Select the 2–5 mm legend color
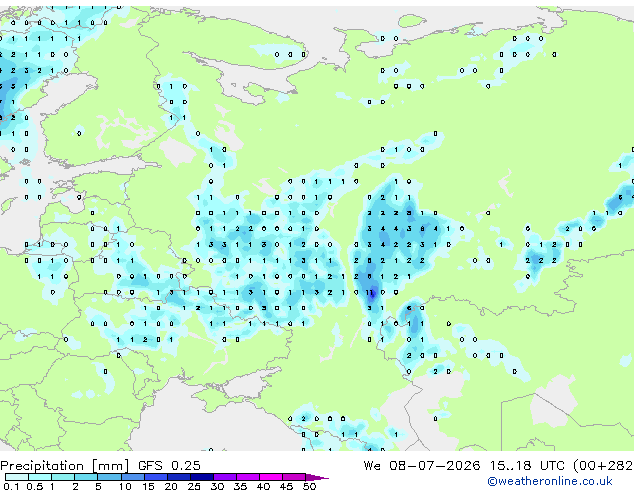The width and height of the screenshot is (634, 490). pyautogui.click(x=86, y=477)
